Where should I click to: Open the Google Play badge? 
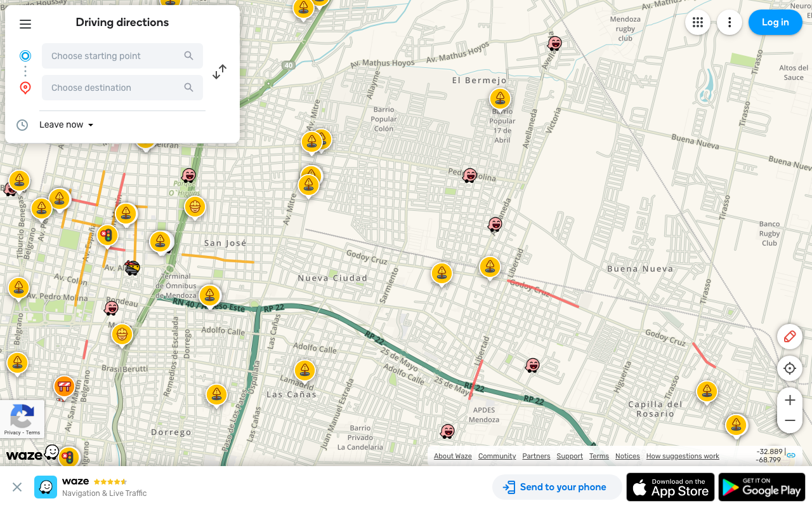761,487
